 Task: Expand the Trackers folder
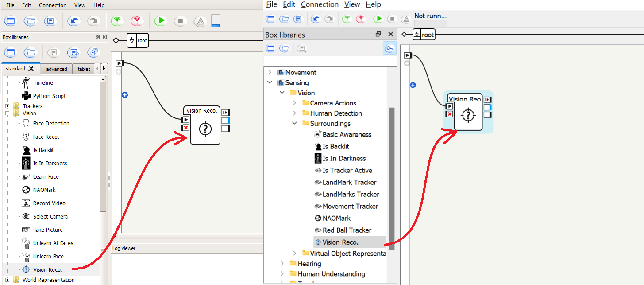click(x=7, y=106)
